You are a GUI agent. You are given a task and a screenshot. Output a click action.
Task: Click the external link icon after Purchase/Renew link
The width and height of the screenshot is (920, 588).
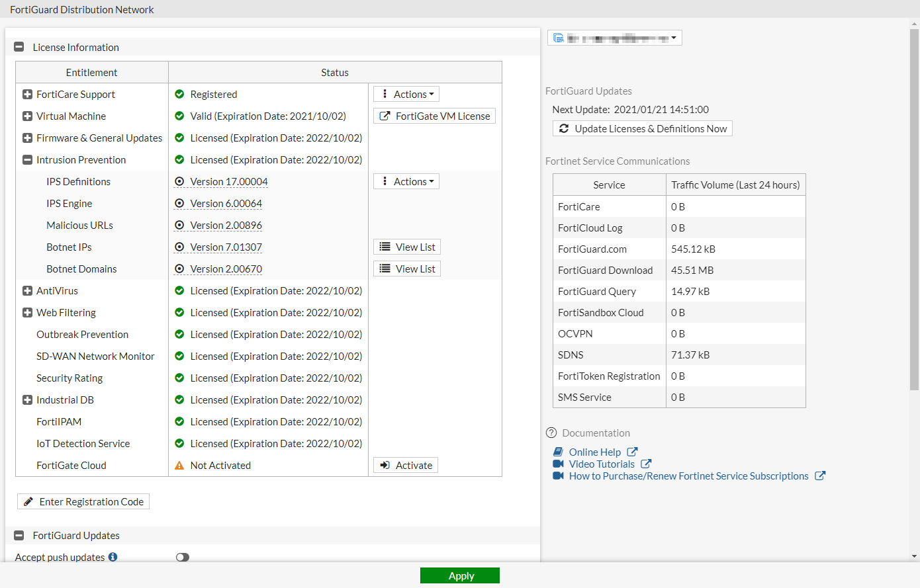(819, 476)
